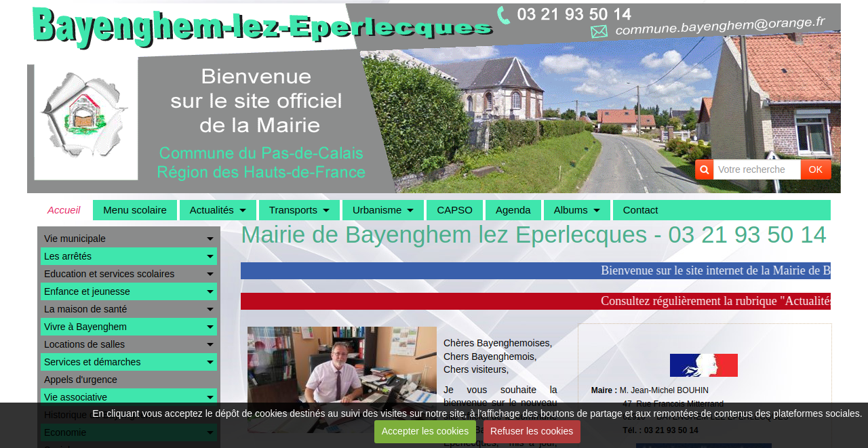The height and width of the screenshot is (448, 868).
Task: Expand the Vie municipale sidebar menu
Action: pos(129,239)
